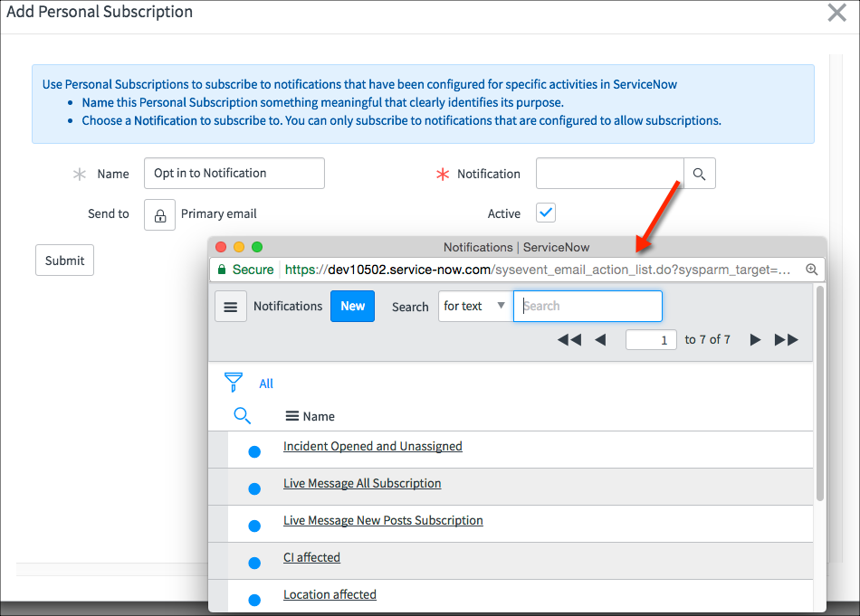The width and height of the screenshot is (860, 616).
Task: Click the Submit button
Action: (x=64, y=261)
